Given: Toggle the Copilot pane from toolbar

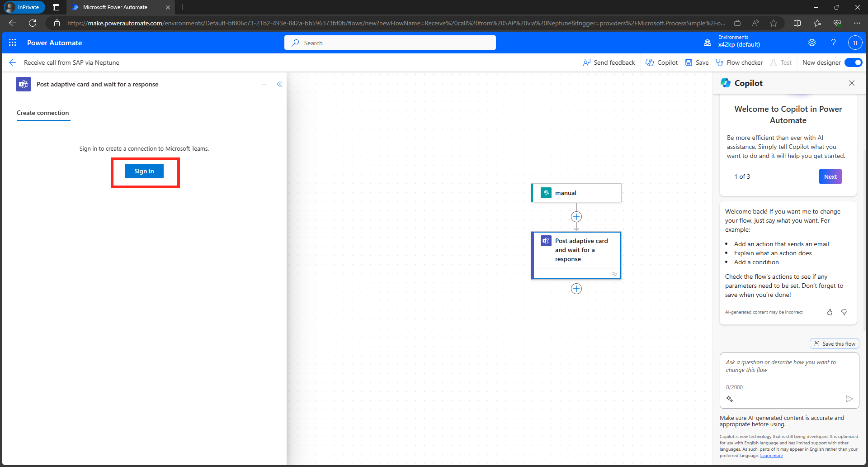Looking at the screenshot, I should tap(662, 62).
